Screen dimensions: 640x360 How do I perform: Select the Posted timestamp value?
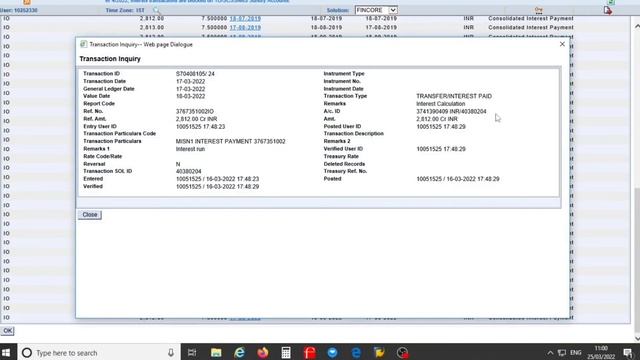458,179
